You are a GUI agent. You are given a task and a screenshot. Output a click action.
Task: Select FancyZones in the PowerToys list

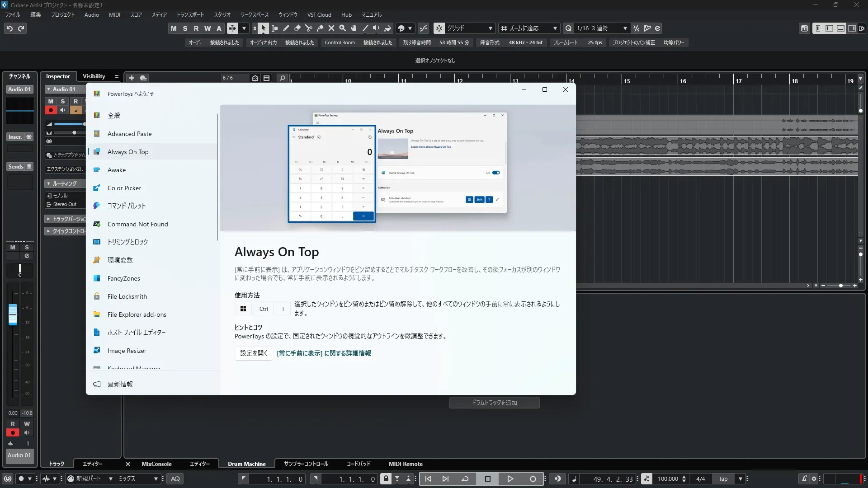[123, 278]
